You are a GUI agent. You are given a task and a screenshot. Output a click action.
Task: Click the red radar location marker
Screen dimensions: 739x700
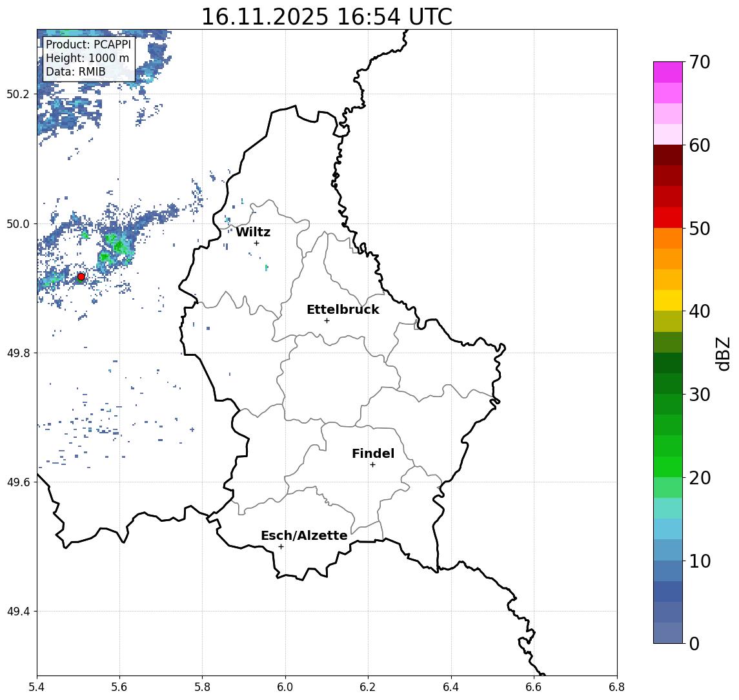pos(81,277)
